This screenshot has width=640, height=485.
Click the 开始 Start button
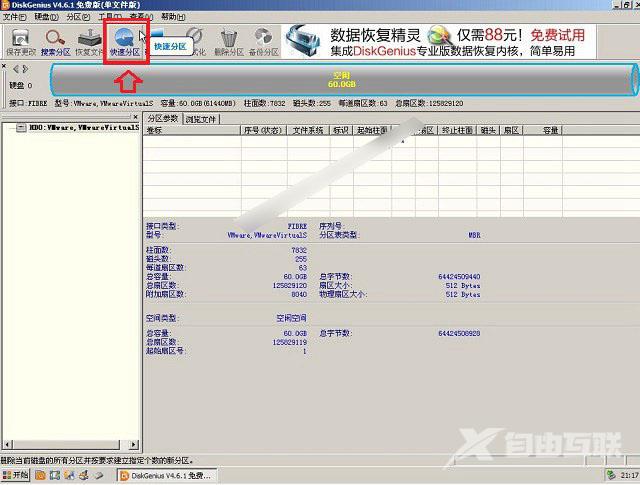tap(15, 475)
